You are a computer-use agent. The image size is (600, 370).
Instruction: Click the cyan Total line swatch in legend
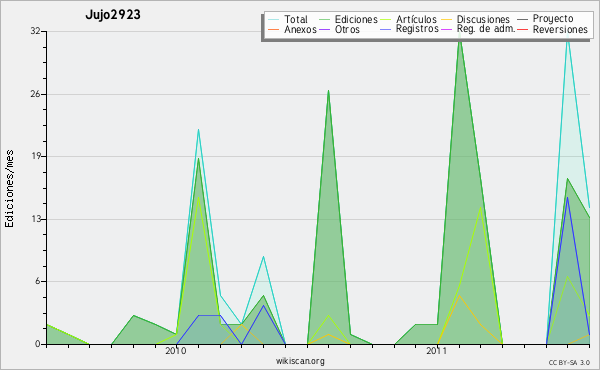[273, 19]
